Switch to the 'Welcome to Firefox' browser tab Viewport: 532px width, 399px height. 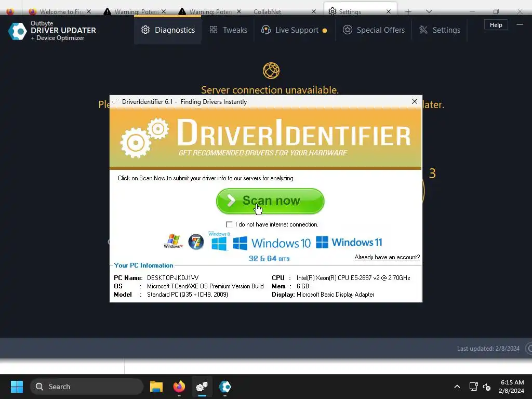pyautogui.click(x=60, y=11)
